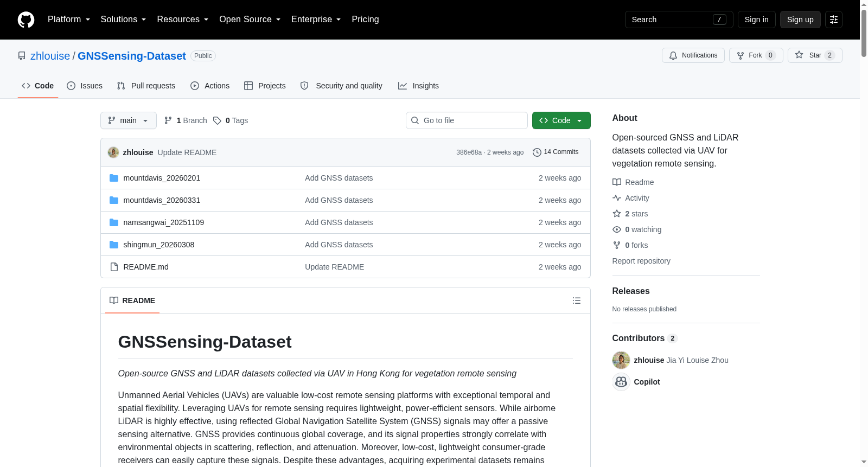Click the Releases heading

click(631, 291)
